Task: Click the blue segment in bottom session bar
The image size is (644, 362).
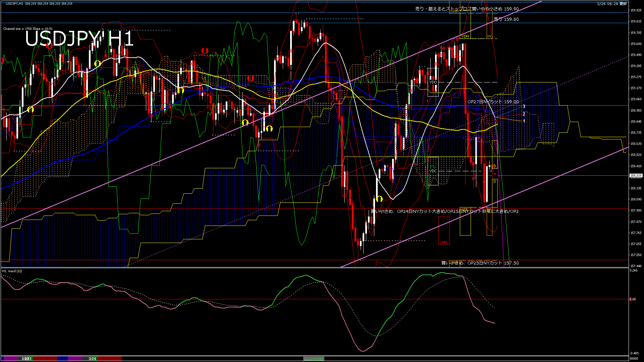Action: pyautogui.click(x=63, y=359)
